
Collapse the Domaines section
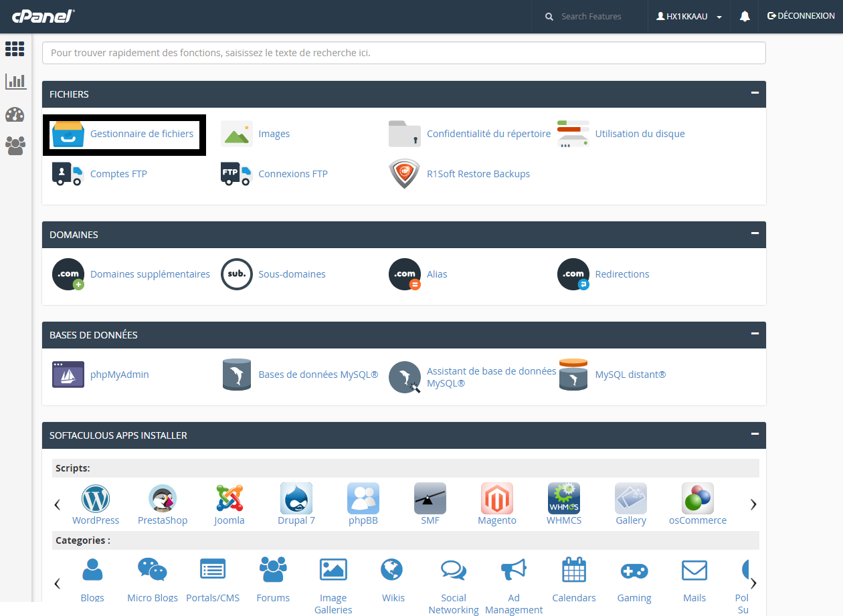click(x=755, y=233)
